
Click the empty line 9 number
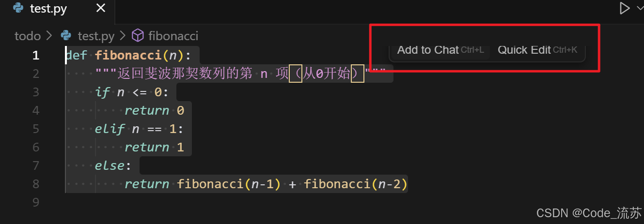[x=36, y=202]
